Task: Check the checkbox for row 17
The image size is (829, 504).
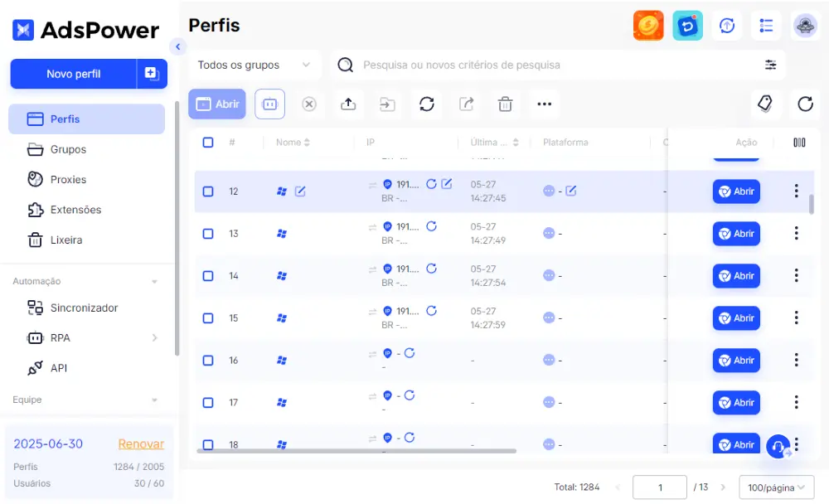Action: pyautogui.click(x=208, y=403)
